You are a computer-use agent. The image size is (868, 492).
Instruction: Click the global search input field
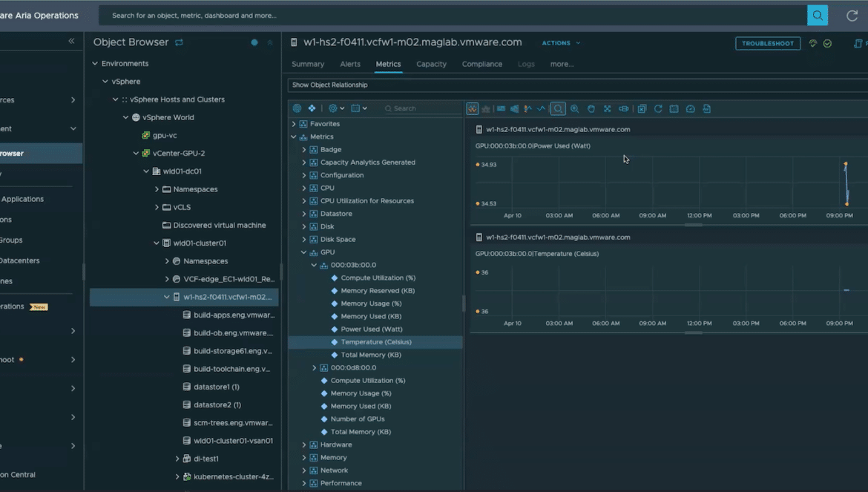(453, 16)
